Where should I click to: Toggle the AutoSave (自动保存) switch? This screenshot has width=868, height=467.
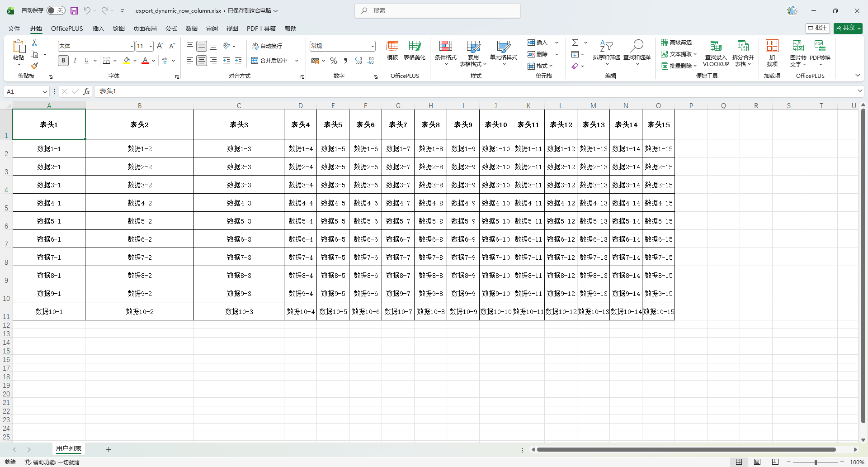click(x=56, y=10)
